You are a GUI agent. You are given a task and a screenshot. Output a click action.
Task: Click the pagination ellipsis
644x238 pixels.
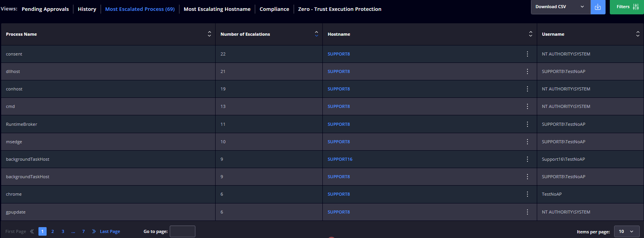[x=73, y=231]
